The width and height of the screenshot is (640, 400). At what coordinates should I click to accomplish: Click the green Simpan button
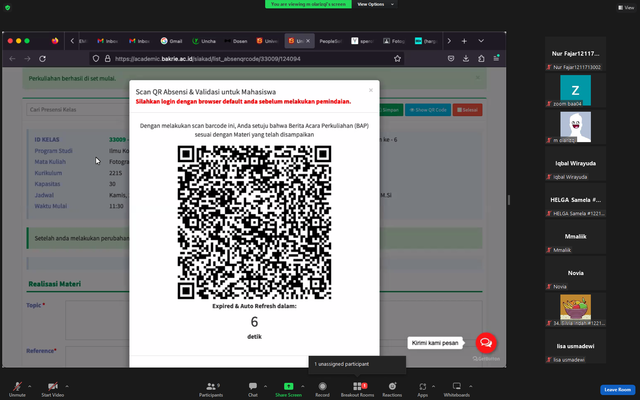[x=391, y=110]
